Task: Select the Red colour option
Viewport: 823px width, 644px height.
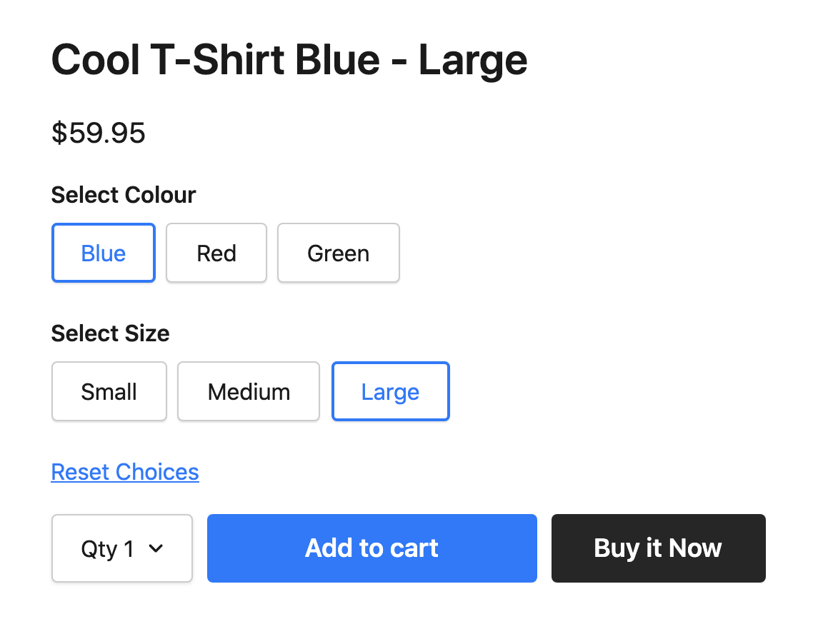Action: (x=216, y=253)
